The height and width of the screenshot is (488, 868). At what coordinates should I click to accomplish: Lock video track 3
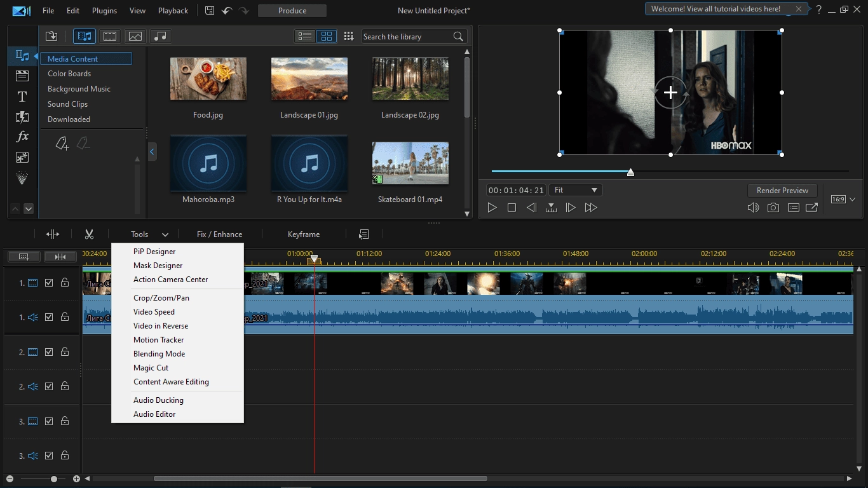pyautogui.click(x=65, y=421)
